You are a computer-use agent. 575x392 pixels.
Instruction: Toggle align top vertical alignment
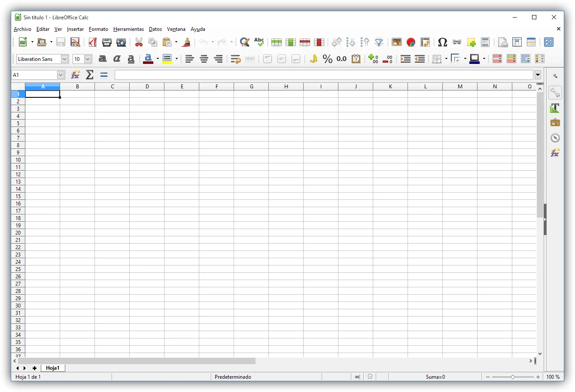click(268, 59)
